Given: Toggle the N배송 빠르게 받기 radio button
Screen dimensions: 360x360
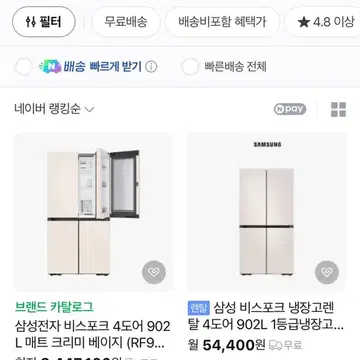Looking at the screenshot, I should click(24, 67).
